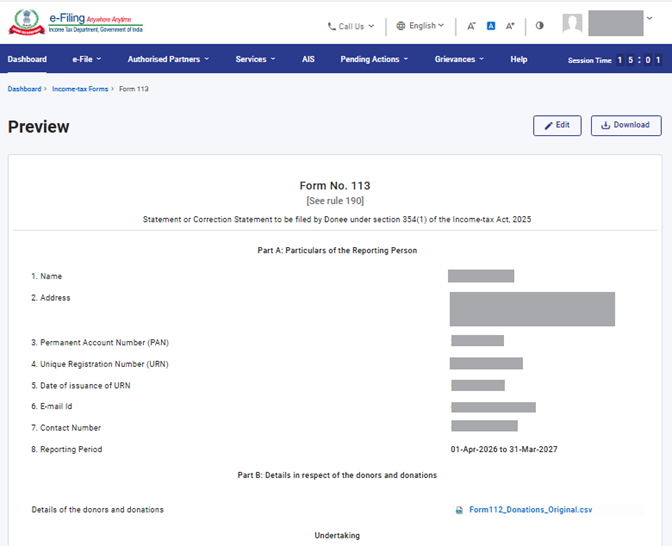Screen dimensions: 672x546
Task: Open the Authorised Partners menu
Action: tap(168, 60)
